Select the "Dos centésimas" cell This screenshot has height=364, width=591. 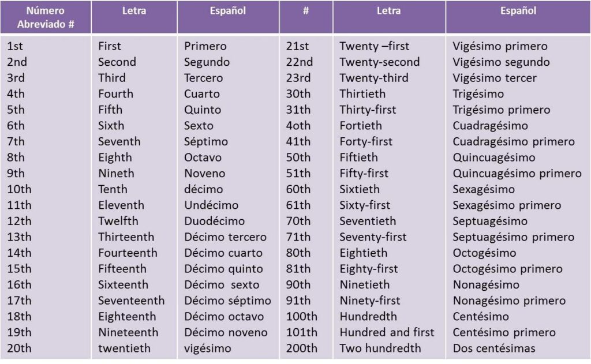click(x=494, y=348)
